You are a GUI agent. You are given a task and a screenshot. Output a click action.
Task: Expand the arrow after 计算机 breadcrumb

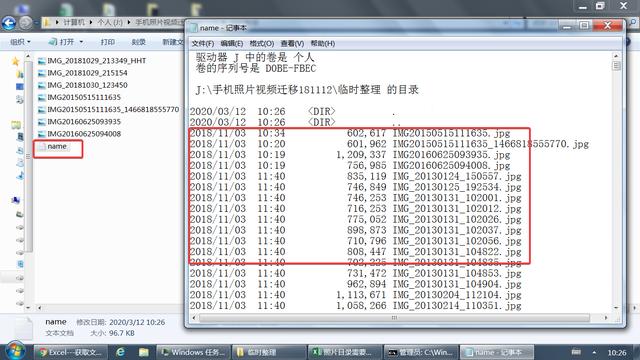coord(91,22)
